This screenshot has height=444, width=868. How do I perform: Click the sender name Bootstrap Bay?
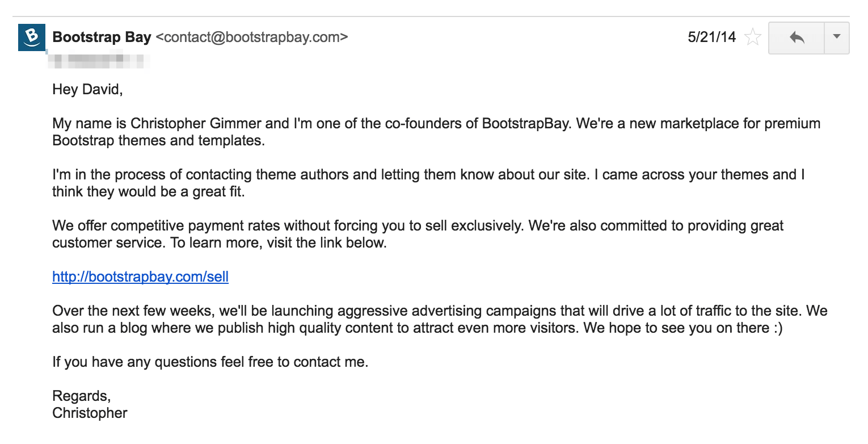102,37
